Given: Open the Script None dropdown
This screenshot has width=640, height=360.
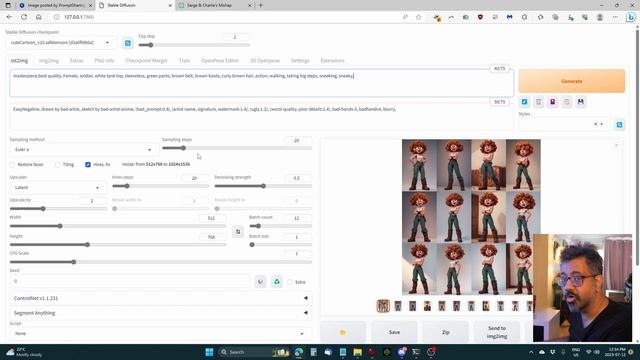Looking at the screenshot, I should (160, 333).
